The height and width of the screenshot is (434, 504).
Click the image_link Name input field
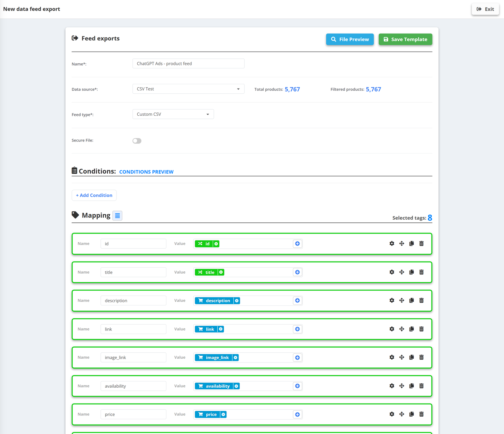(x=133, y=357)
